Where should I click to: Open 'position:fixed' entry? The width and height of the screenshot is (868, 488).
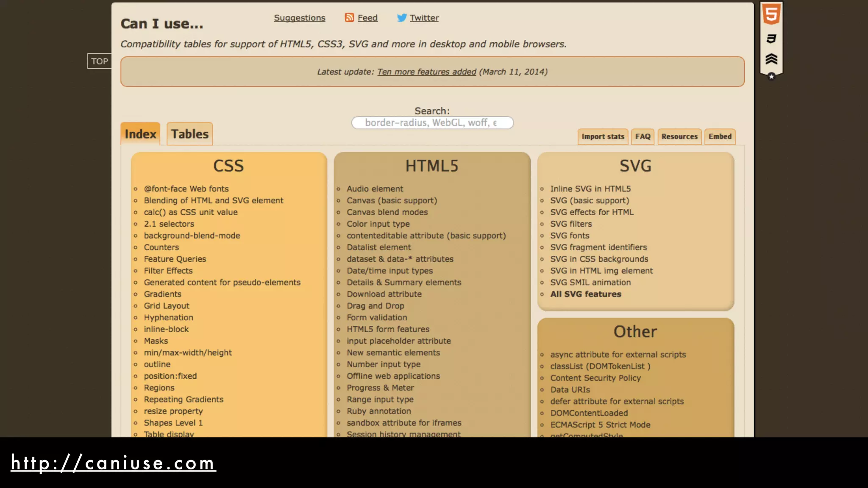pos(170,376)
